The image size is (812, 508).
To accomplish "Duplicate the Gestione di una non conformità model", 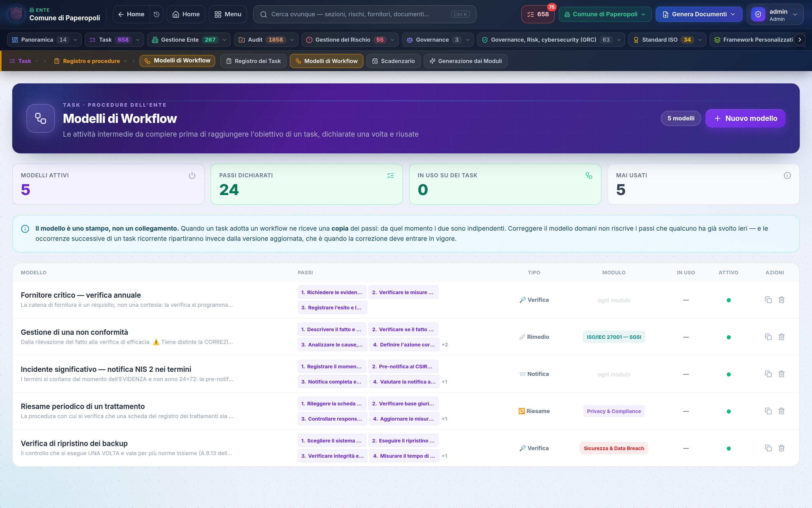I will tap(768, 337).
